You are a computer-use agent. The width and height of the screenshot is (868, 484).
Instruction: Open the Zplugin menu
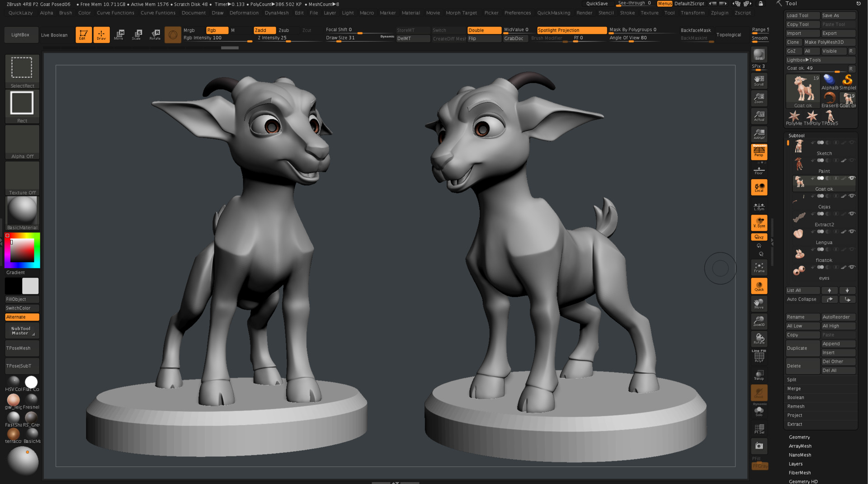(720, 13)
